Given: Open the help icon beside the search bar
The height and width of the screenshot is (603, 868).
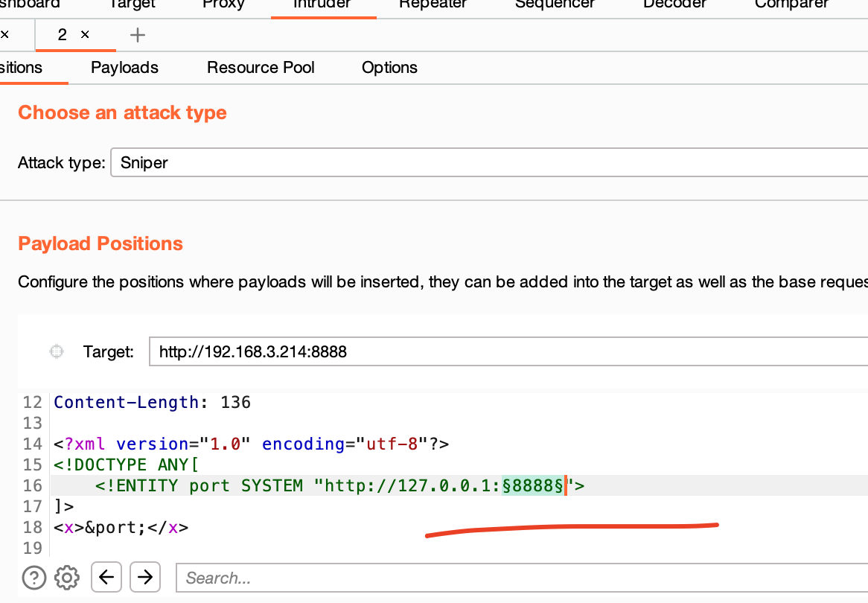Looking at the screenshot, I should point(34,577).
